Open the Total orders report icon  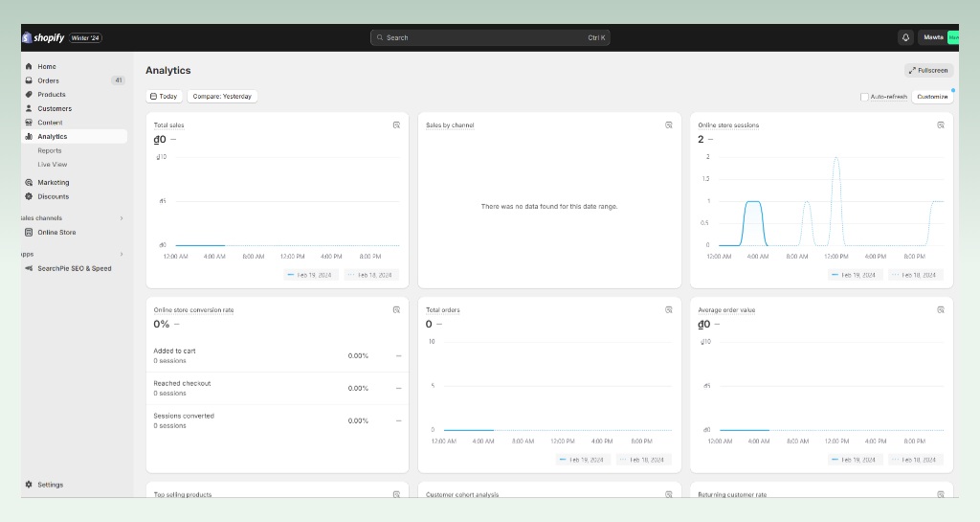(x=669, y=310)
